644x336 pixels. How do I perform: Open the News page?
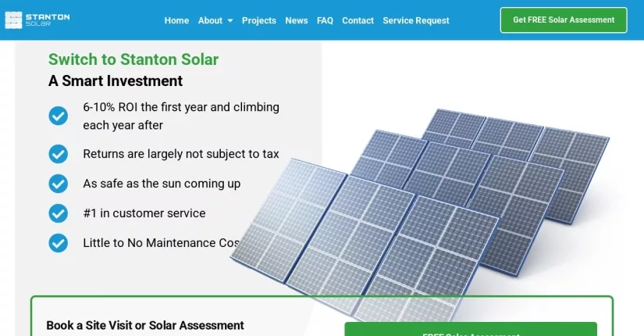pos(296,20)
